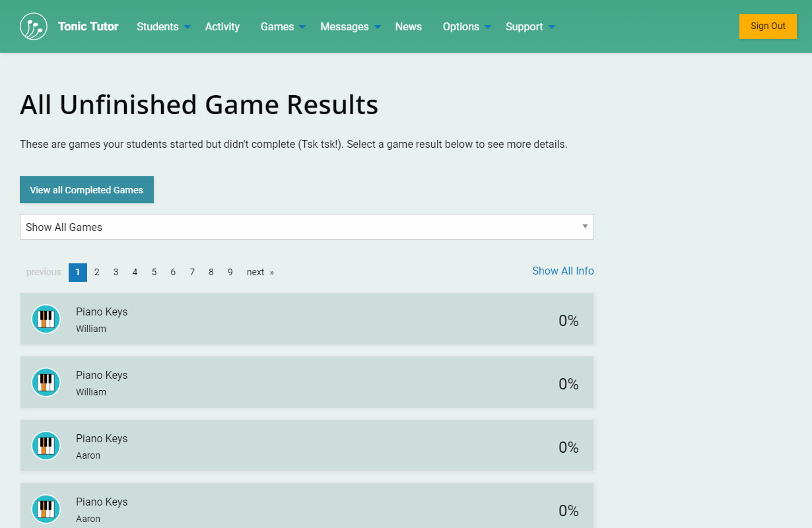Click View all Completed Games button
812x528 pixels.
[86, 190]
